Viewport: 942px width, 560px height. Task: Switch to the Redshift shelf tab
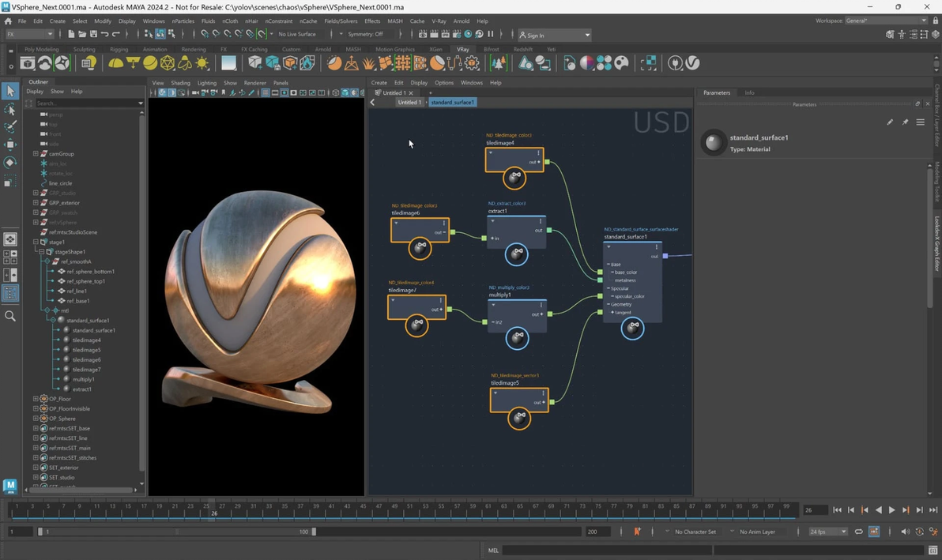coord(522,49)
